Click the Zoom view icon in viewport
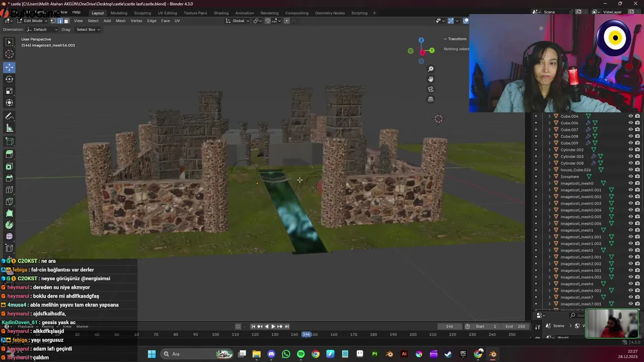The height and width of the screenshot is (362, 644). [x=431, y=69]
